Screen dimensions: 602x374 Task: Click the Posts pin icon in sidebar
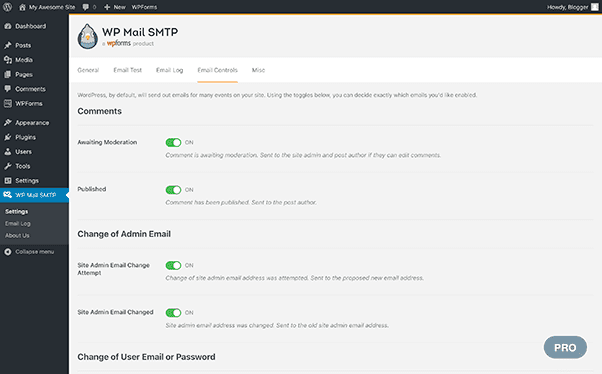(8, 45)
